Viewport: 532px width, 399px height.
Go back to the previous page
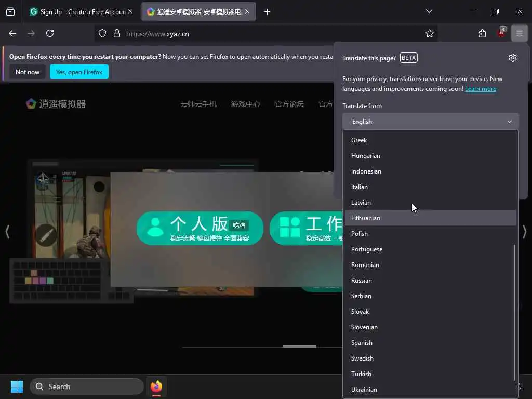coord(12,34)
